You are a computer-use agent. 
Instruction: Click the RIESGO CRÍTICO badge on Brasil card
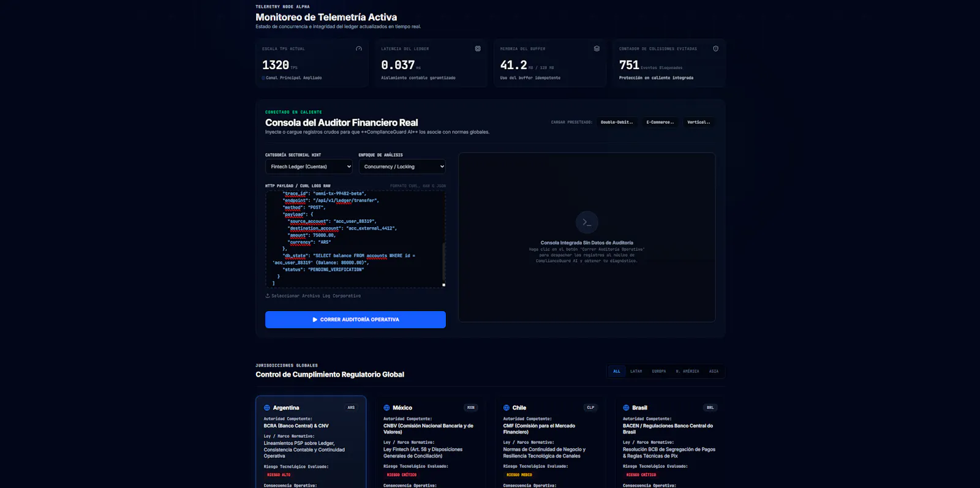tap(641, 475)
